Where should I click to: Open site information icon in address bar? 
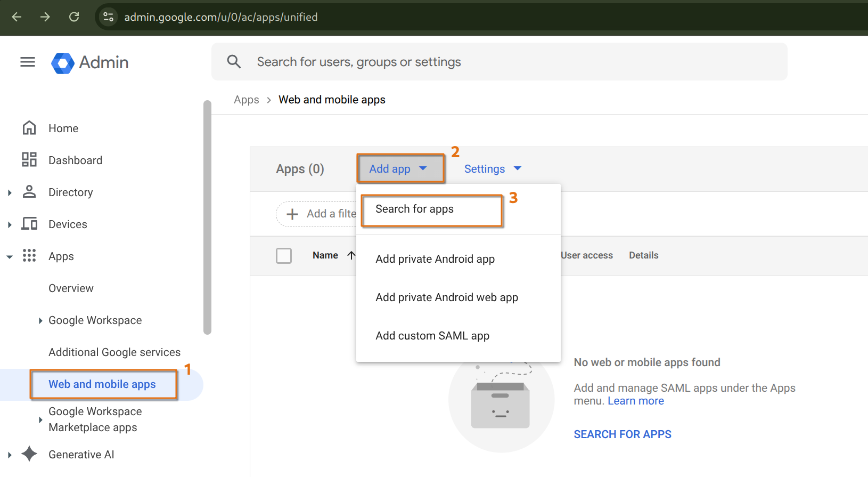coord(109,17)
